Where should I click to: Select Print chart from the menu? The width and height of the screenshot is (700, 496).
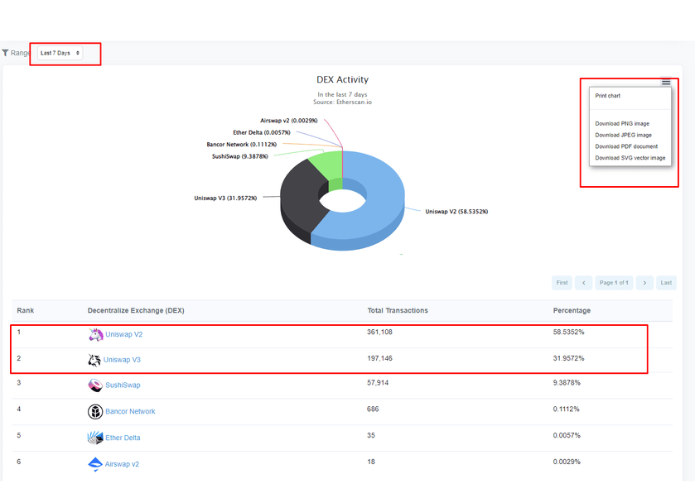pos(607,96)
